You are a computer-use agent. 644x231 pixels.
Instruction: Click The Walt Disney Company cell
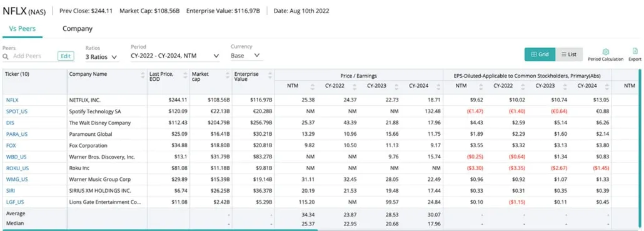[100, 123]
